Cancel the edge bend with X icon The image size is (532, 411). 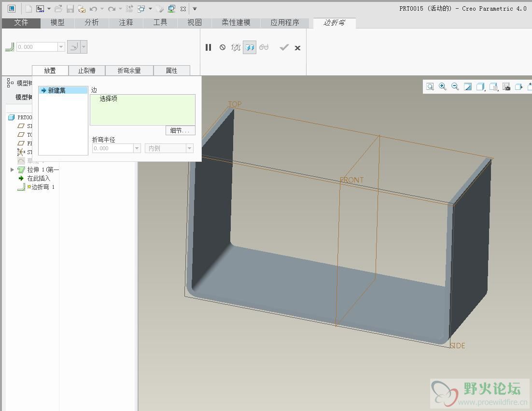[297, 48]
